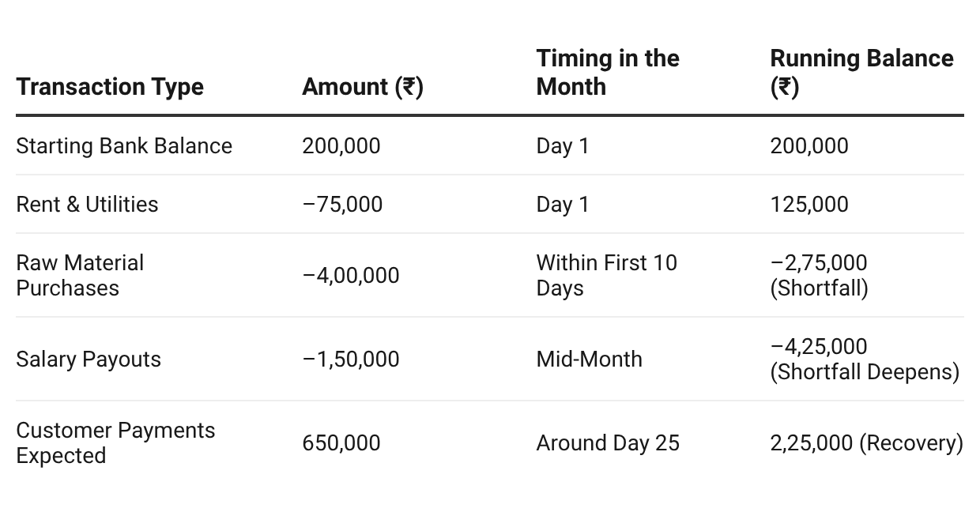This screenshot has width=980, height=512.
Task: Click the Starting Bank Balance row label
Action: [x=124, y=146]
